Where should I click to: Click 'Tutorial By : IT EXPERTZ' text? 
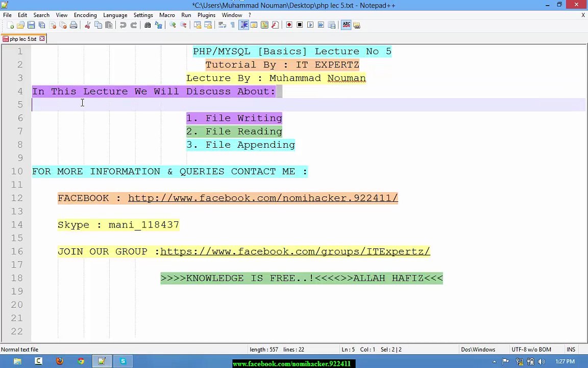click(x=282, y=64)
